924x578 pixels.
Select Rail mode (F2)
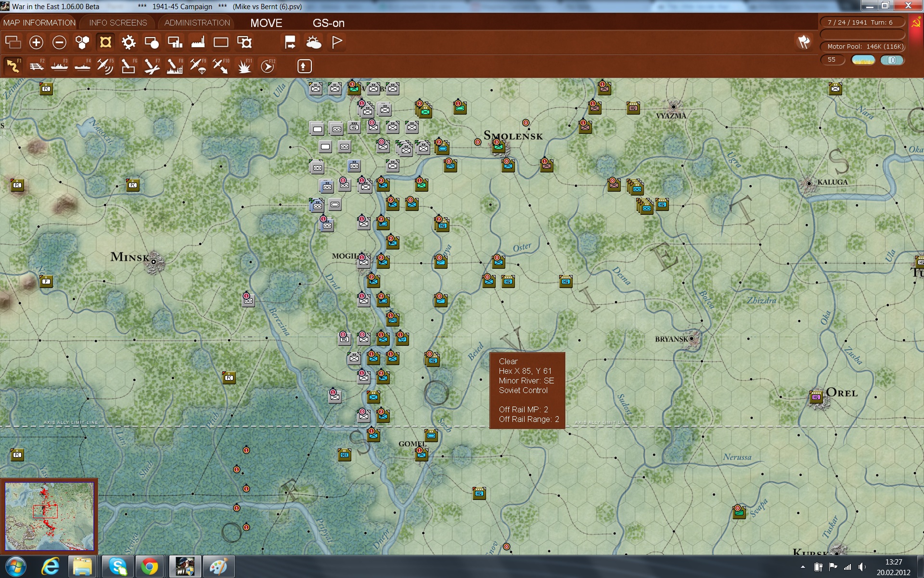coord(36,66)
